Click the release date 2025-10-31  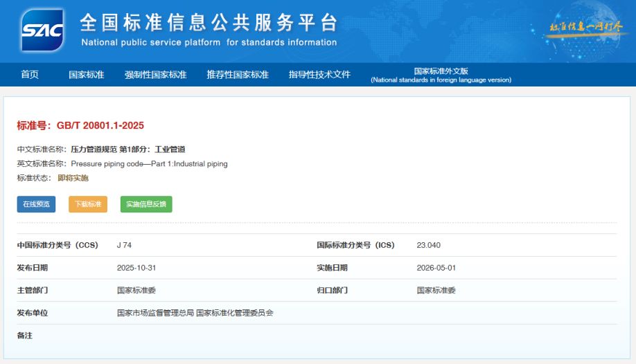click(136, 268)
